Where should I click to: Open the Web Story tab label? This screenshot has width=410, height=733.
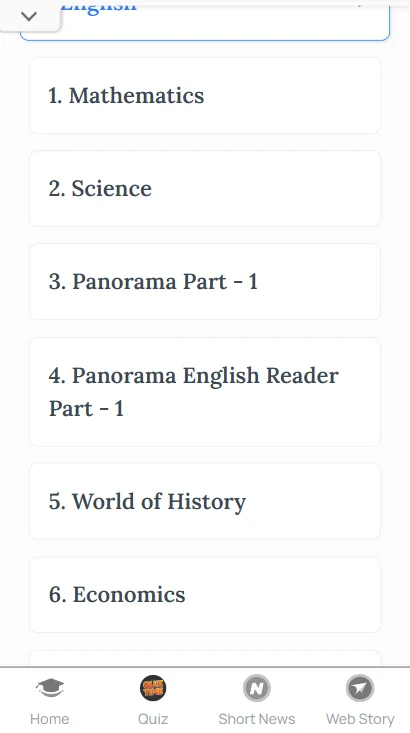point(360,719)
